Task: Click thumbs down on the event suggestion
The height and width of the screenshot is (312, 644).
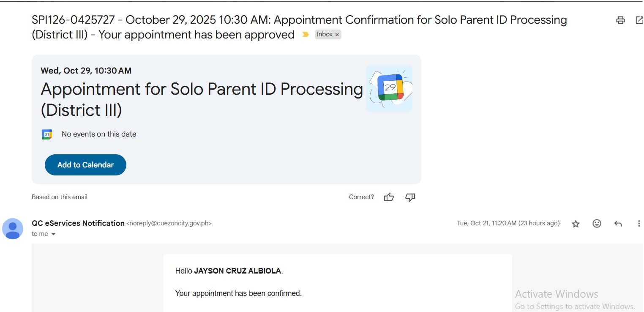Action: [x=410, y=197]
